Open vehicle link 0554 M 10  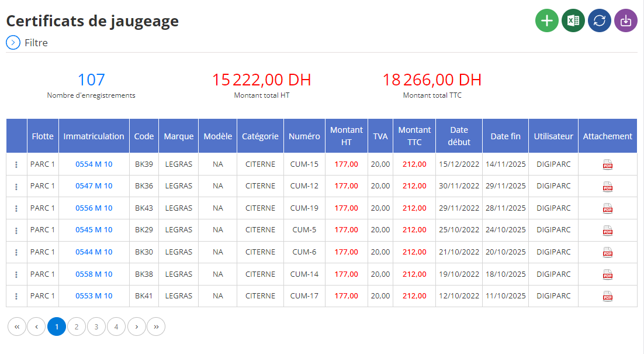[x=94, y=164]
